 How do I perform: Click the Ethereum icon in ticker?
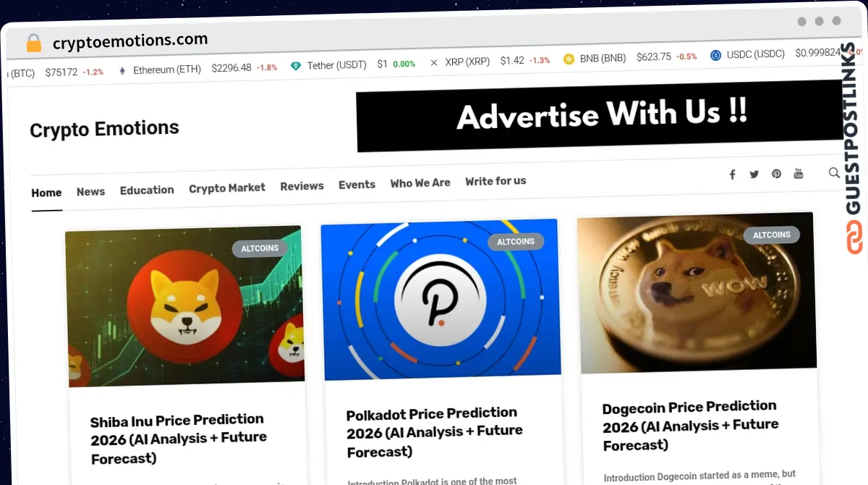point(122,71)
